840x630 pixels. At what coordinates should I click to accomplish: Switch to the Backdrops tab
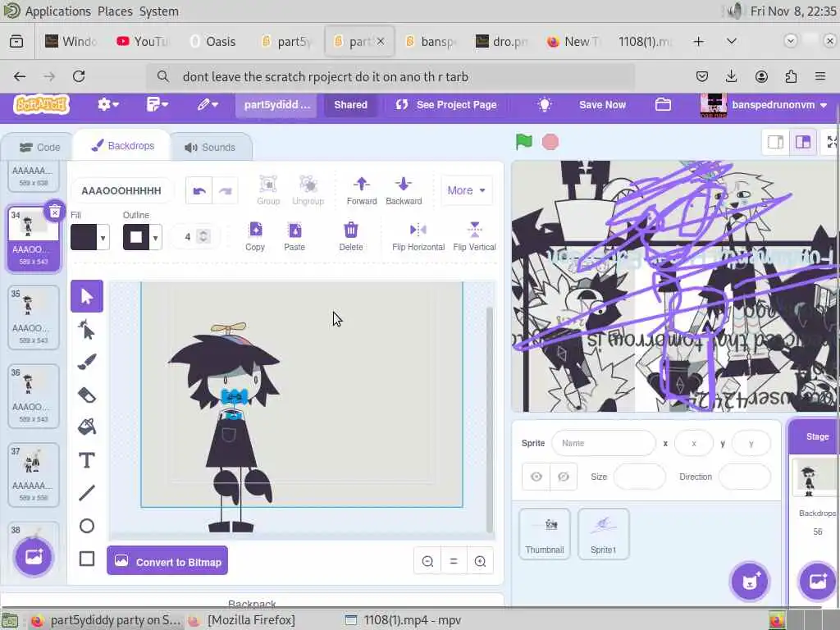pyautogui.click(x=123, y=146)
